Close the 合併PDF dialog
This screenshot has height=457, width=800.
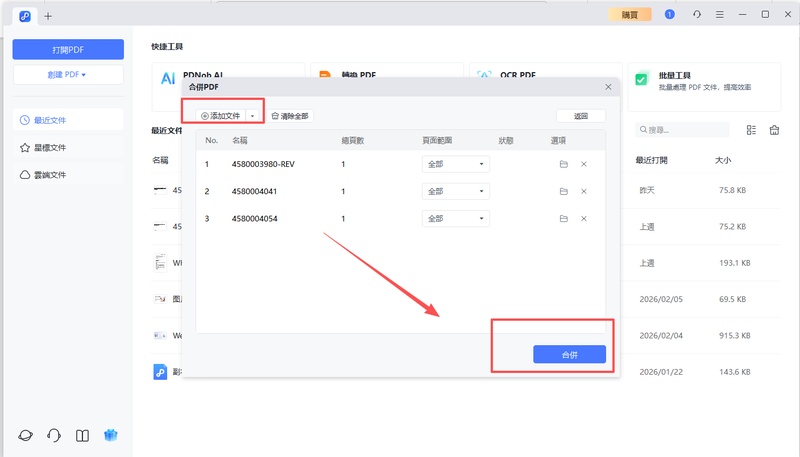(608, 88)
